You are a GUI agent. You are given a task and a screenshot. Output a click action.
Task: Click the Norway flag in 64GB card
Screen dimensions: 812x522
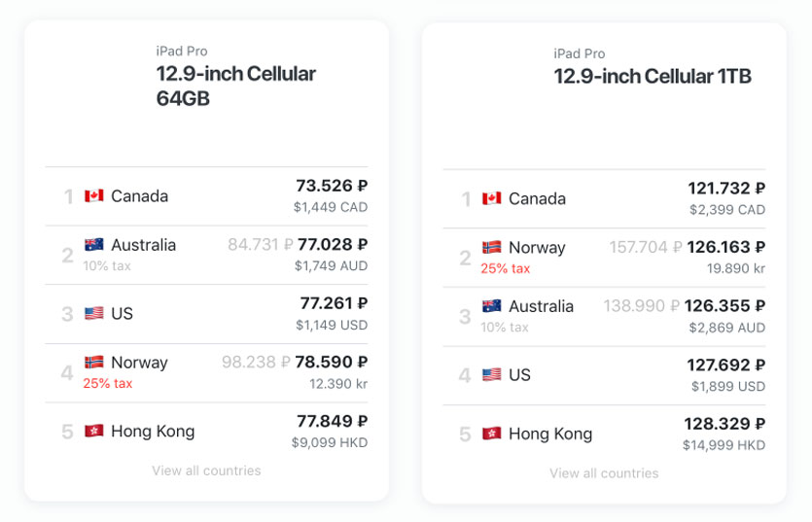93,363
